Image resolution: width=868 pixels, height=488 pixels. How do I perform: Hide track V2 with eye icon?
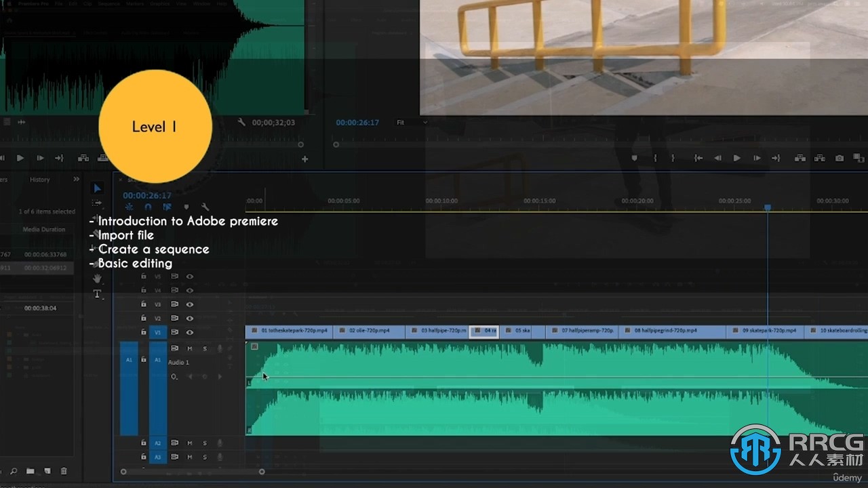point(190,319)
